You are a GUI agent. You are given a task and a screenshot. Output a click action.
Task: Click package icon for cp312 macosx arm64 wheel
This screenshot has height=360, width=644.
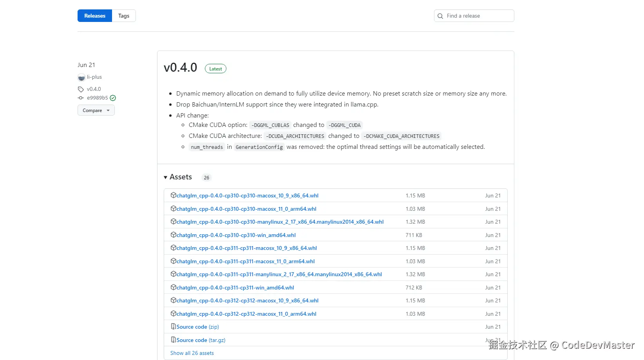click(173, 314)
